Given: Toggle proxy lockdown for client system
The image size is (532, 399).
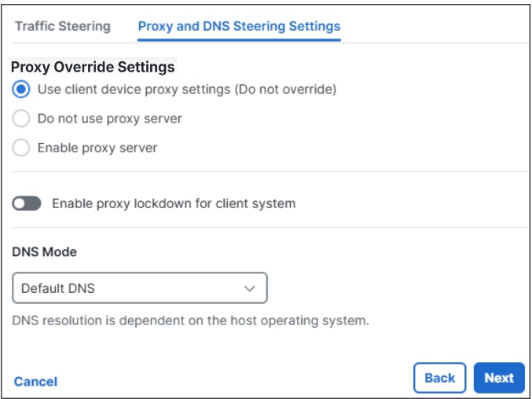Looking at the screenshot, I should (x=27, y=203).
